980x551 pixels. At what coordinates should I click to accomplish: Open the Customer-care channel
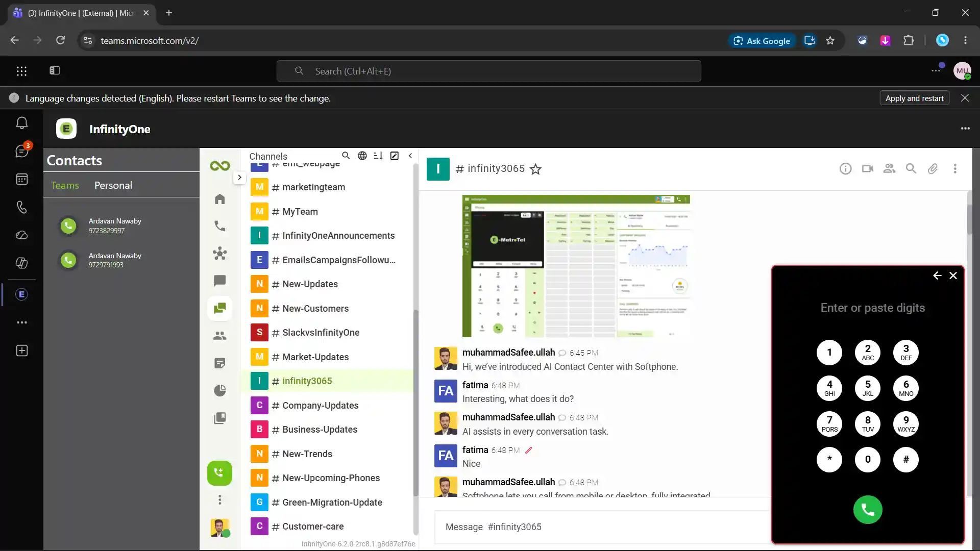(327, 527)
